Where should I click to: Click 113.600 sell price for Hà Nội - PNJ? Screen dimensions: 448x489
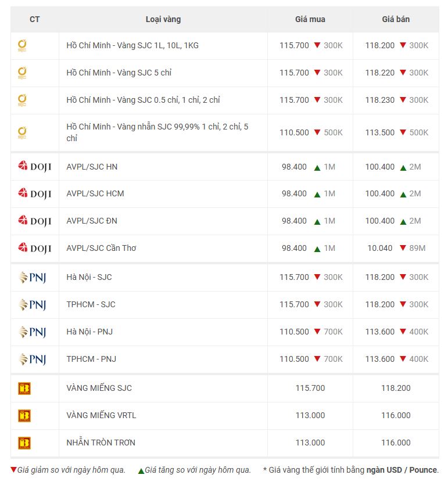click(x=379, y=332)
